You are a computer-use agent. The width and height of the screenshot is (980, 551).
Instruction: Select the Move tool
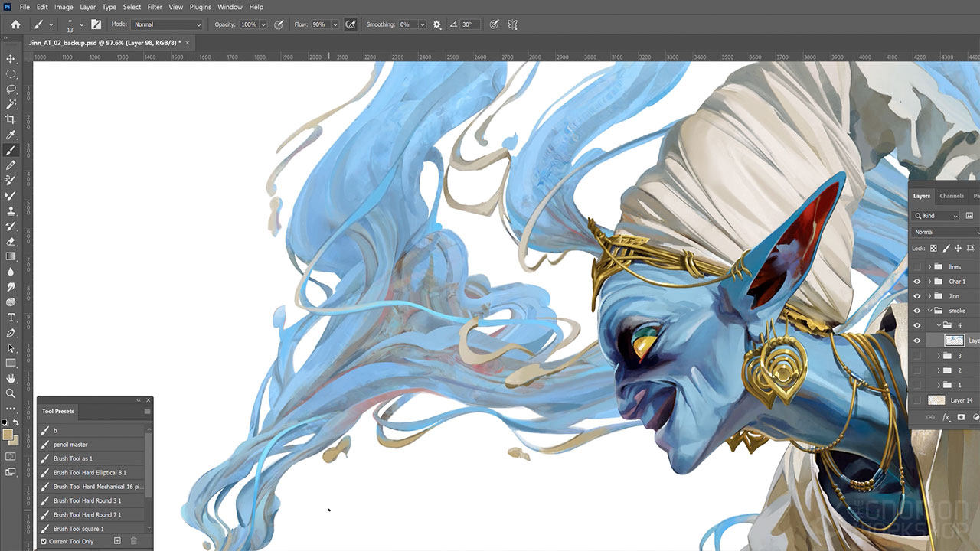(x=11, y=59)
